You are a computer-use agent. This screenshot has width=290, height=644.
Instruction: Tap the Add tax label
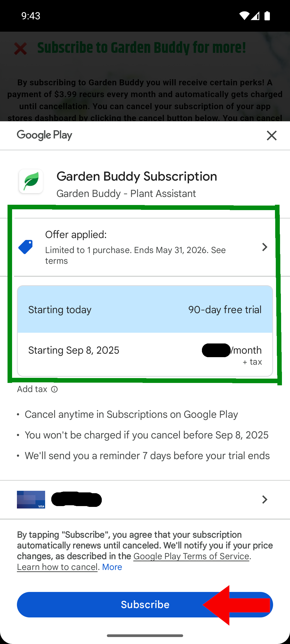tap(32, 389)
